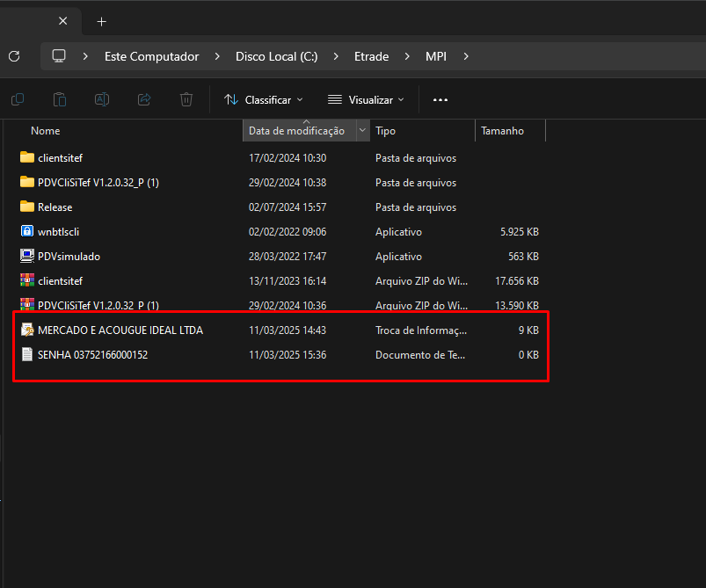Open Data de modificação column filter arrow
The width and height of the screenshot is (706, 588).
pyautogui.click(x=362, y=131)
